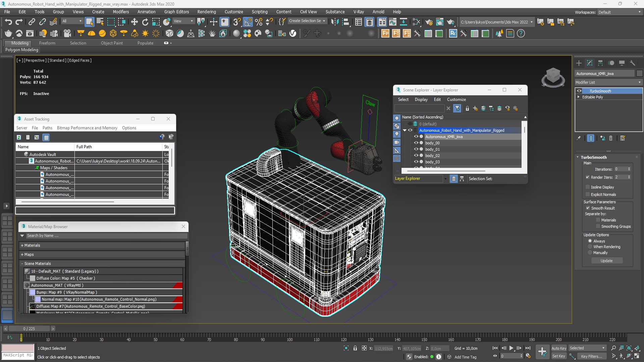
Task: Toggle Smooth Result checkbox
Action: [588, 208]
